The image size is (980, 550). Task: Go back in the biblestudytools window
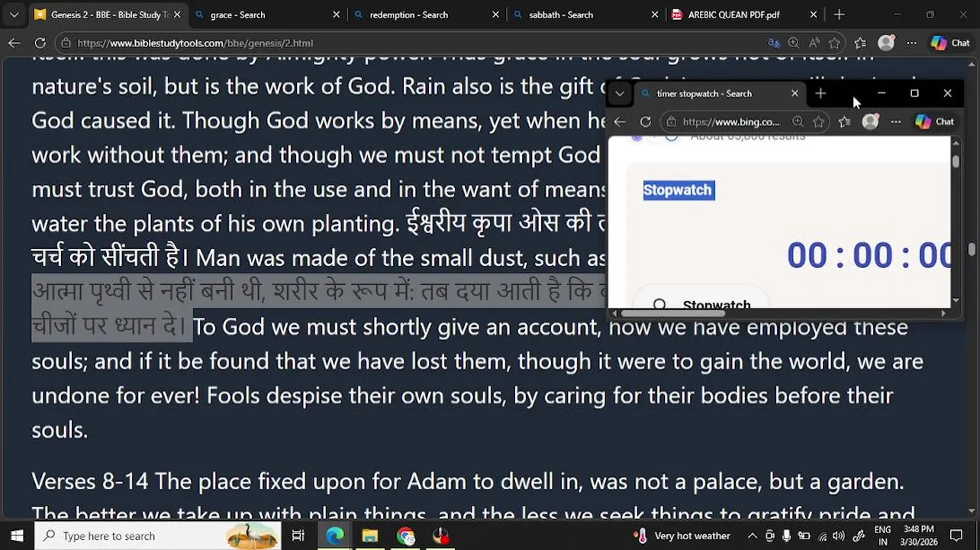[14, 43]
